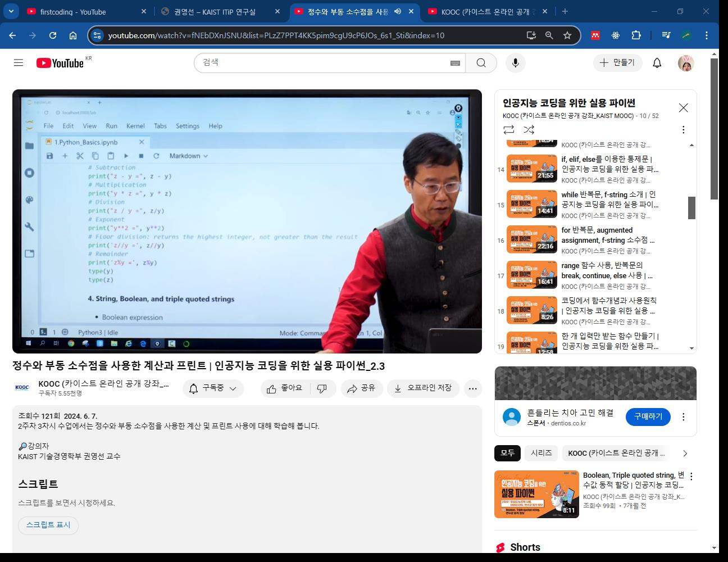Toggle playlist loop
Image resolution: width=728 pixels, height=562 pixels.
(x=508, y=130)
